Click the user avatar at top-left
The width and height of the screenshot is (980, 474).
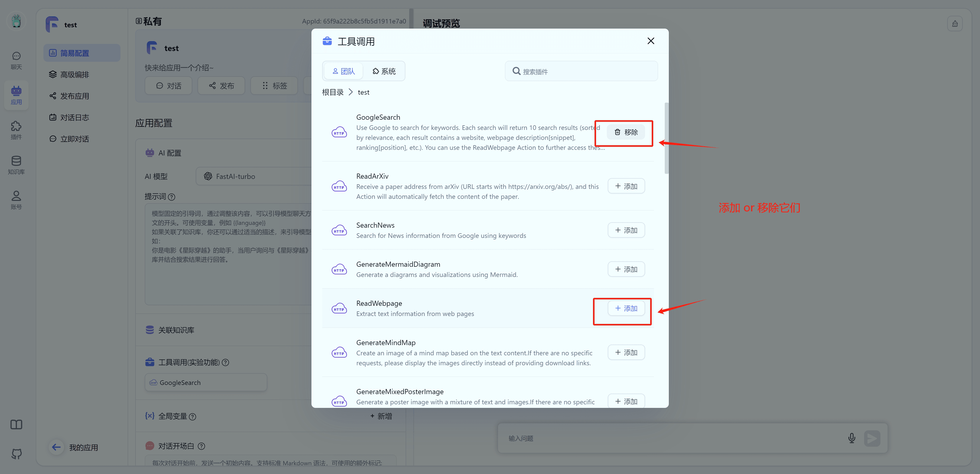click(x=16, y=21)
